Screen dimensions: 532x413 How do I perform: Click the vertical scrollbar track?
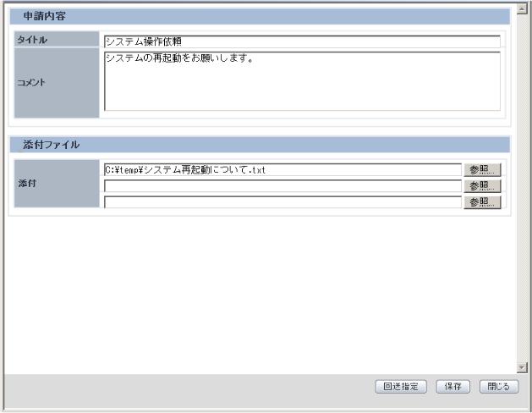pyautogui.click(x=522, y=188)
